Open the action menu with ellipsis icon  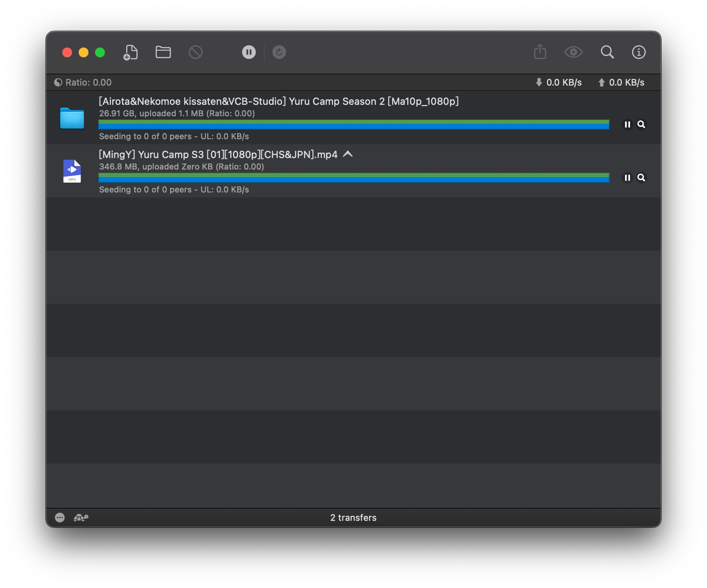(x=60, y=518)
